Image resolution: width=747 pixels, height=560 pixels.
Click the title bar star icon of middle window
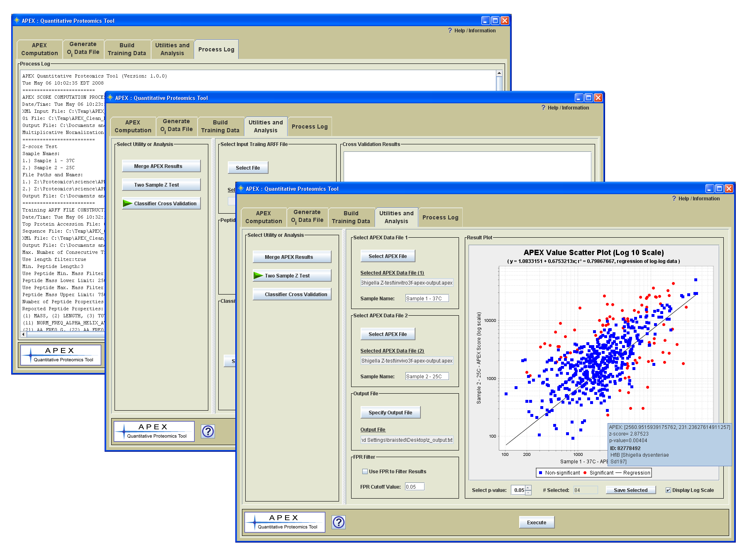[x=110, y=97]
